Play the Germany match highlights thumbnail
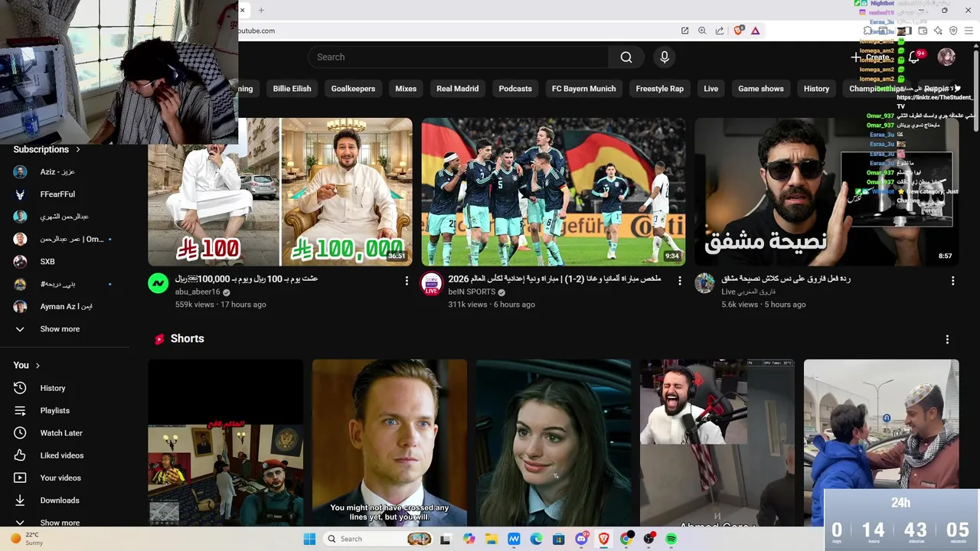This screenshot has height=551, width=980. [554, 191]
